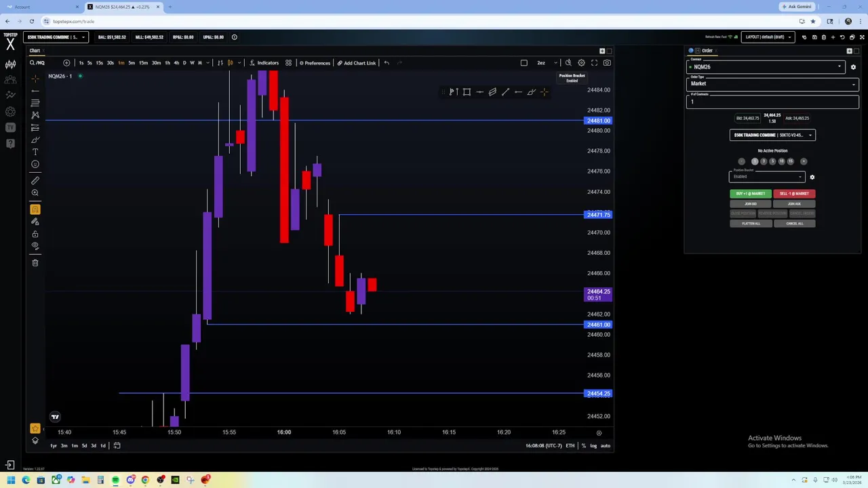Choose the 5d range at the chart bottom
Viewport: 868px width, 488px height.
84,445
